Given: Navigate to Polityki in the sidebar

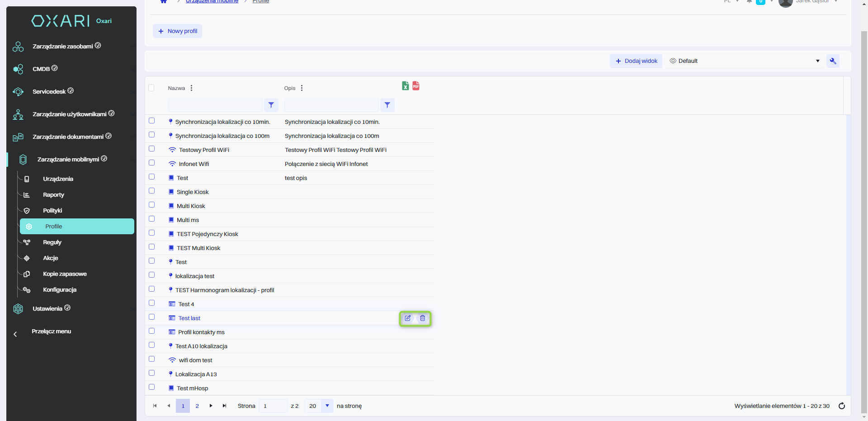Looking at the screenshot, I should pos(52,211).
